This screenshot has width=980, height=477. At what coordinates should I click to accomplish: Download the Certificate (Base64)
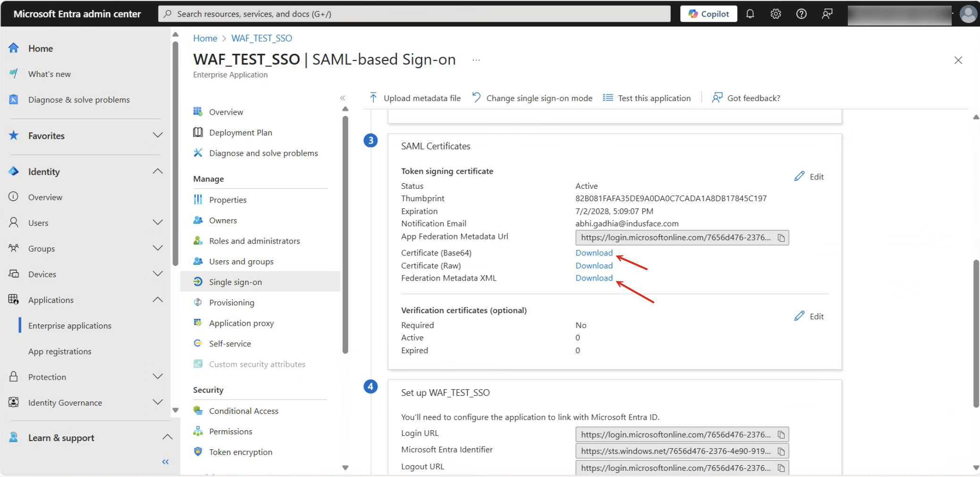(594, 253)
